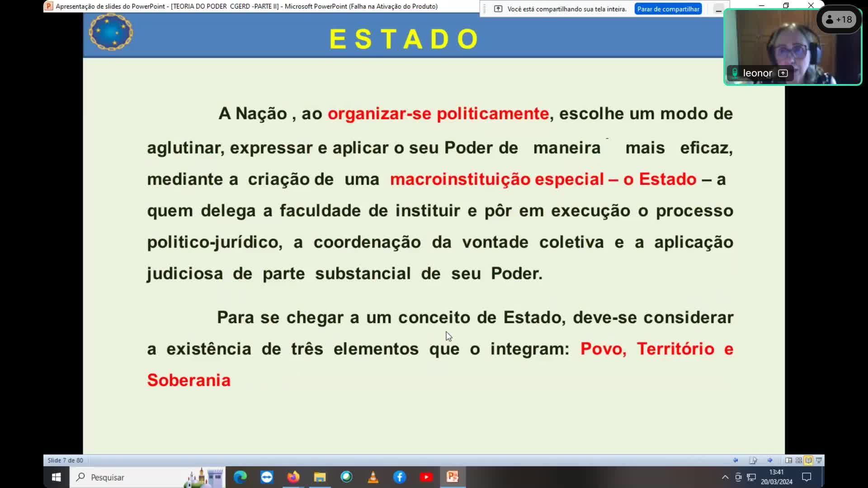Open the round teal app icon in taskbar
The image size is (868, 488).
click(x=347, y=477)
